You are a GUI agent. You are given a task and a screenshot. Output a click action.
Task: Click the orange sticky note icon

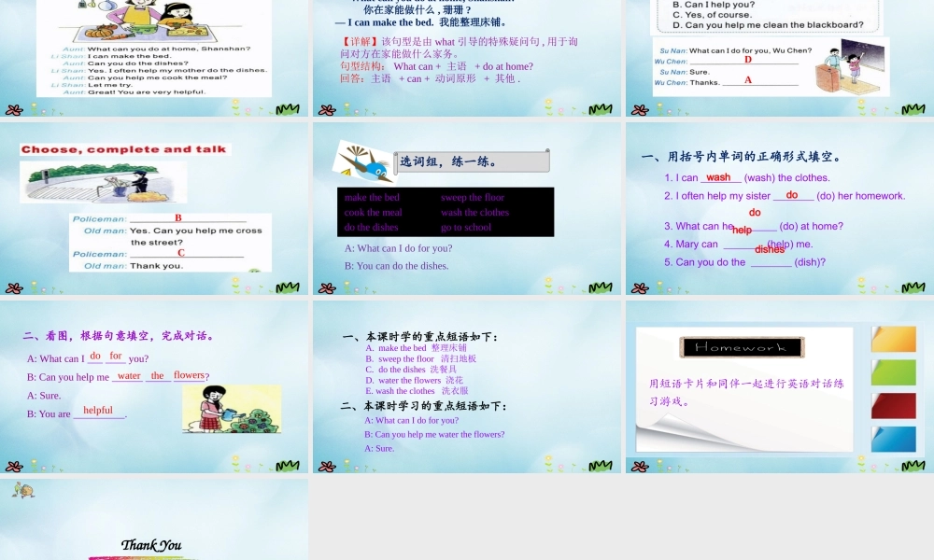point(894,339)
